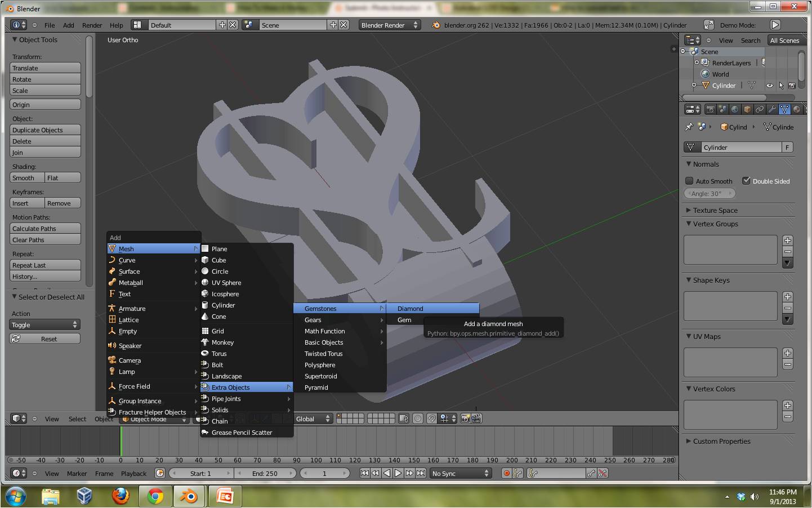Expand RenderLayers in the outliner tree
The height and width of the screenshot is (508, 812).
click(x=697, y=63)
